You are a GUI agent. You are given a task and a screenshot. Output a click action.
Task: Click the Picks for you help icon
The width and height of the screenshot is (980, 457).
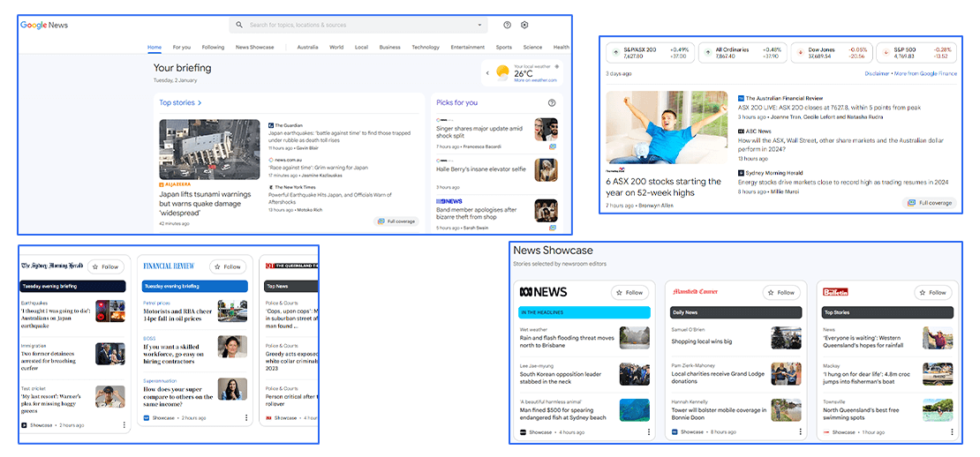552,103
